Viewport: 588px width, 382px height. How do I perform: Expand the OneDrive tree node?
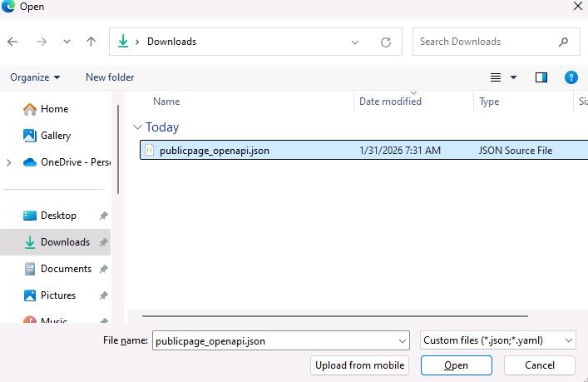pos(9,162)
